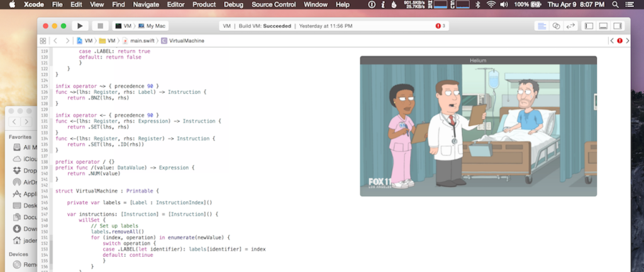
Task: Click the date and time display
Action: [x=576, y=4]
